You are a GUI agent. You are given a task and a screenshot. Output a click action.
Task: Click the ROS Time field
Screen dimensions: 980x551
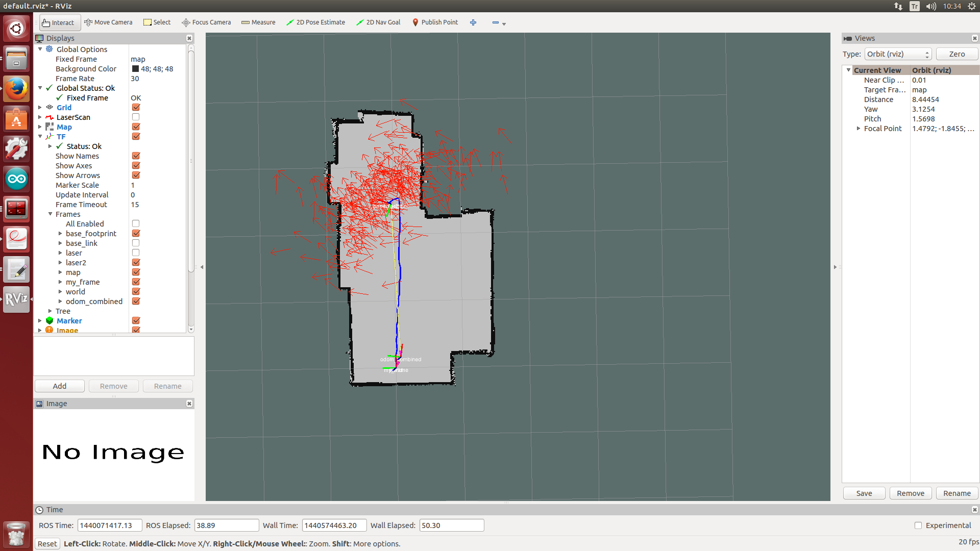pos(109,525)
